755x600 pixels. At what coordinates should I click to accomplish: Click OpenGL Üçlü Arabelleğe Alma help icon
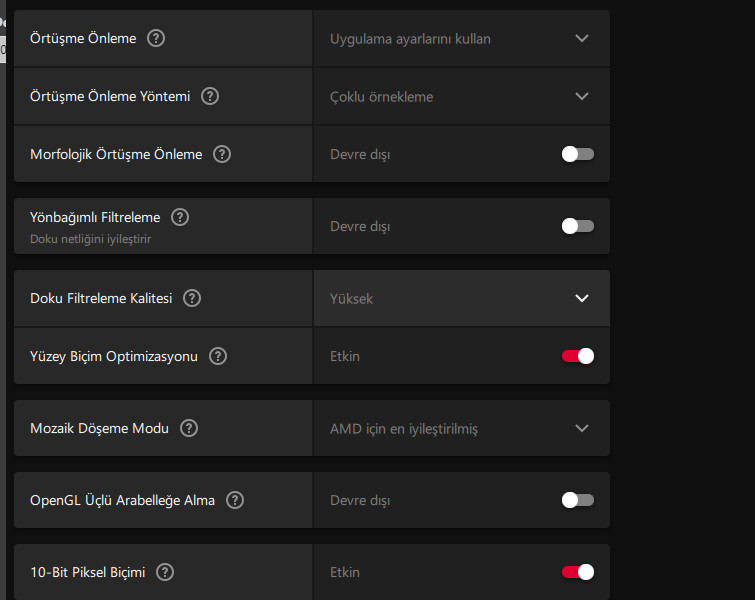[x=235, y=500]
